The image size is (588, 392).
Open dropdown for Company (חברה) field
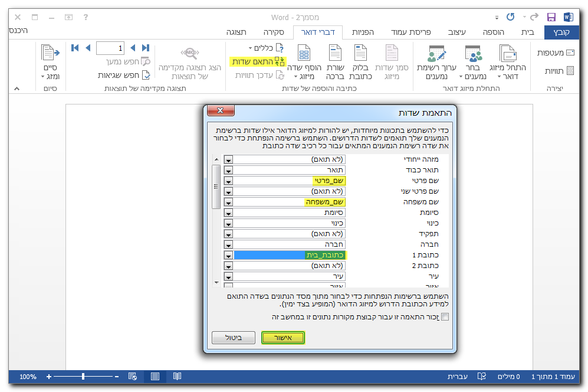(x=229, y=244)
